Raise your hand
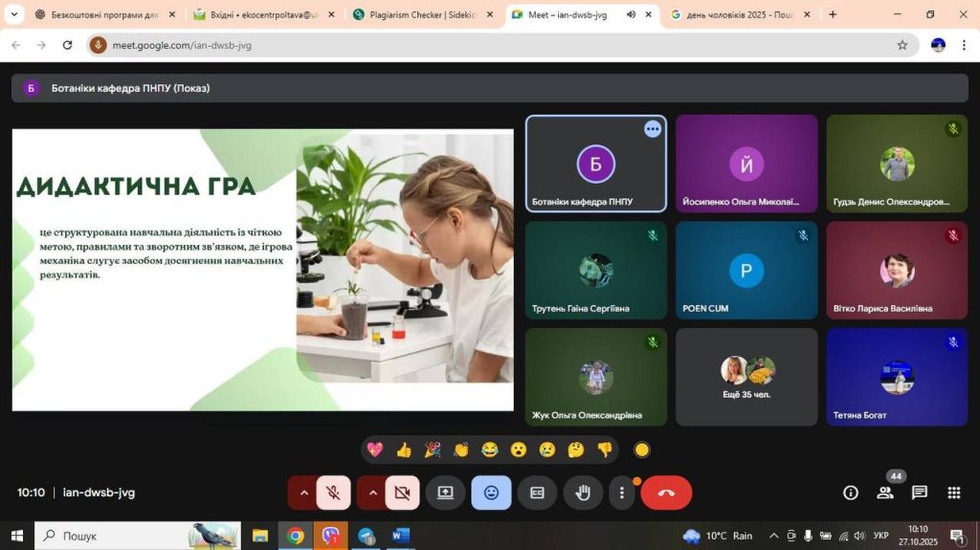 [582, 493]
